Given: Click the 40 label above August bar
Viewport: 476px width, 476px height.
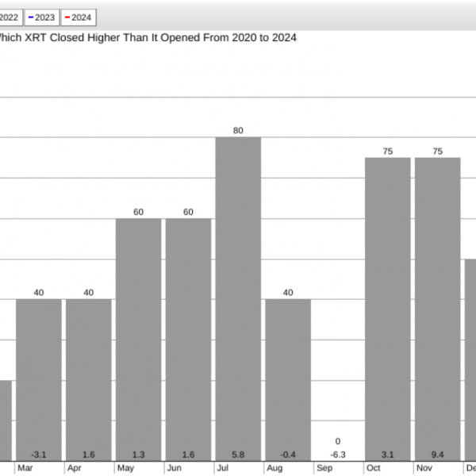Looking at the screenshot, I should tap(288, 293).
